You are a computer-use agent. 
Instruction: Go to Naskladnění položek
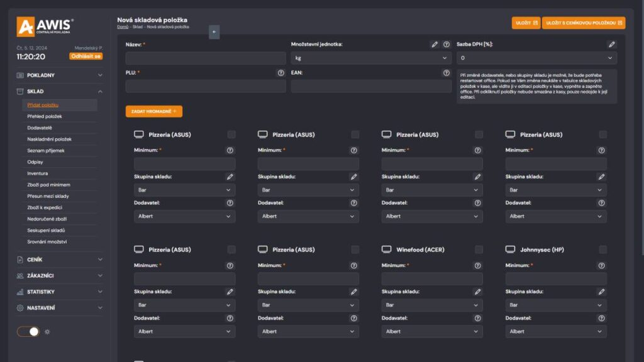coord(49,139)
